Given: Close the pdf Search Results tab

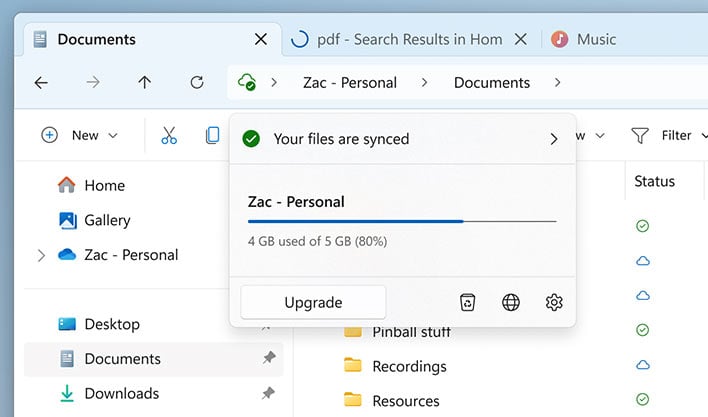Looking at the screenshot, I should (521, 39).
